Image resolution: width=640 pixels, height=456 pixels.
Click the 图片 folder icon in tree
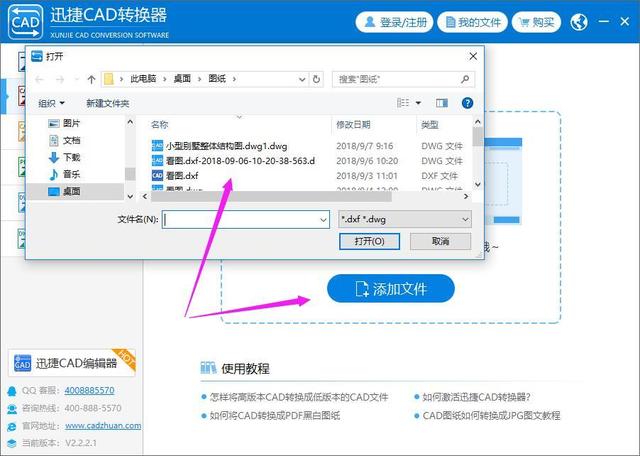click(54, 123)
